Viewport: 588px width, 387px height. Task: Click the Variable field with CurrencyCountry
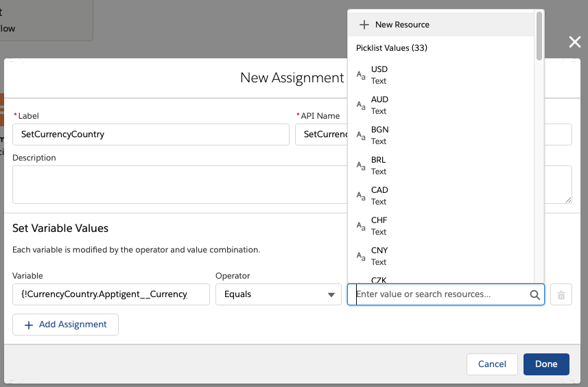111,294
